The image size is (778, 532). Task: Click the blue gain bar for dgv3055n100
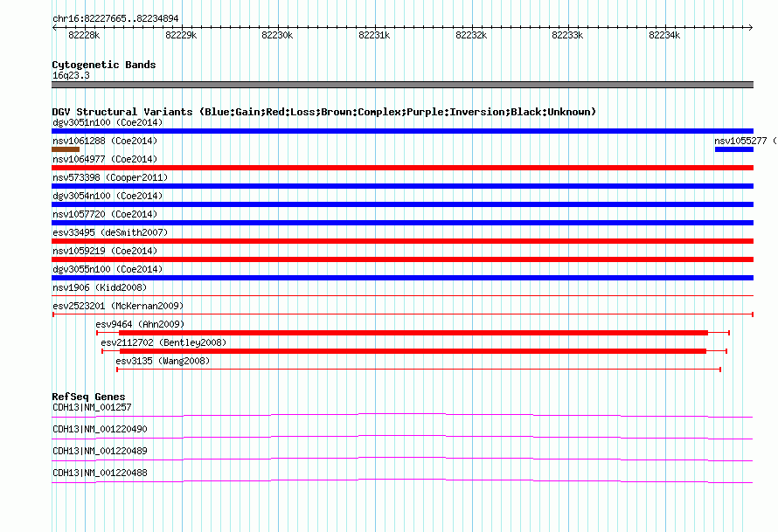point(402,278)
